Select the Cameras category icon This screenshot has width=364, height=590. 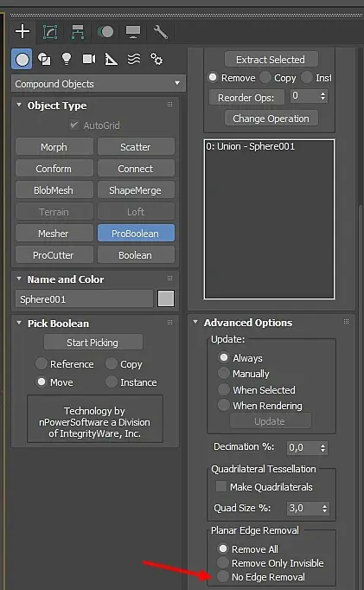tap(89, 59)
